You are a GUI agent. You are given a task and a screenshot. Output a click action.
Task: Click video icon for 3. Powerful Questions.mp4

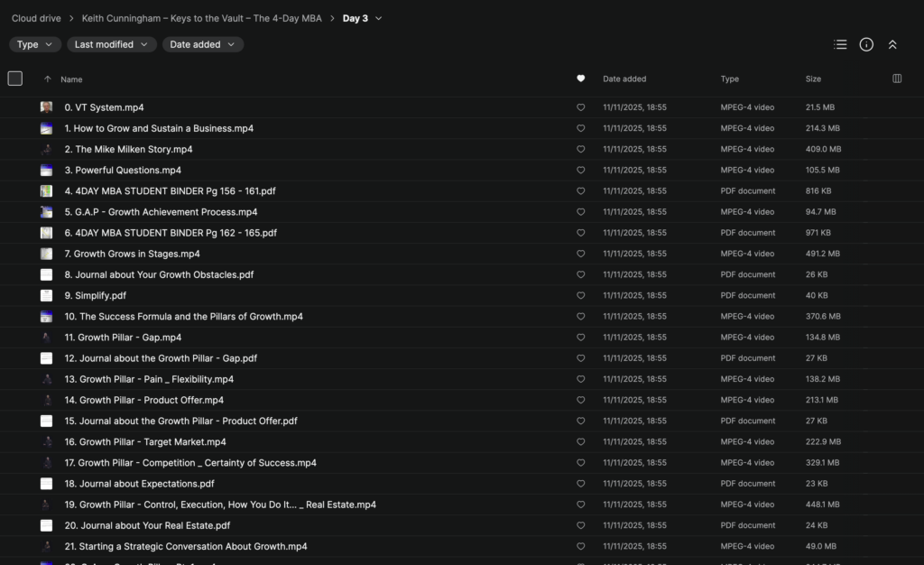(x=46, y=170)
